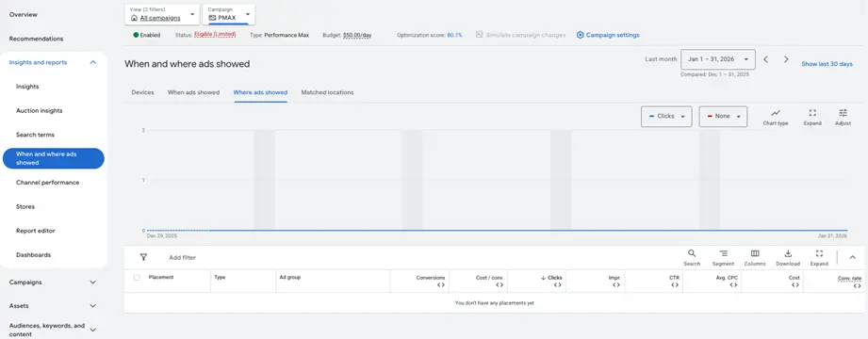Click the Cost column resize arrows

point(795,284)
